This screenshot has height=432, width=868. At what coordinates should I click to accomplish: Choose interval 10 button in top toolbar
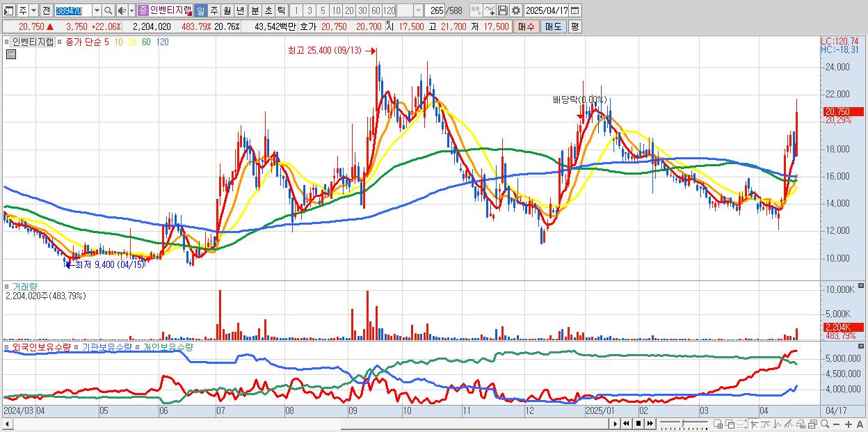(336, 10)
